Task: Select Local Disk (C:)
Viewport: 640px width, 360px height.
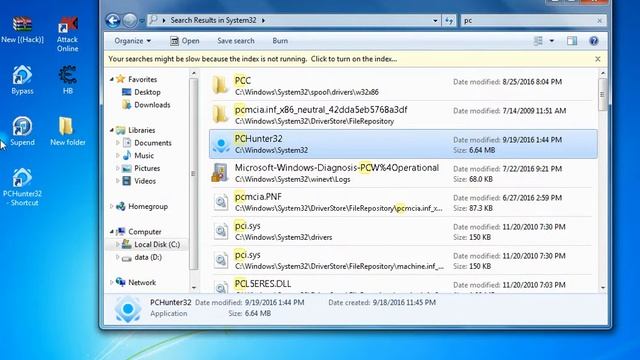Action: (x=157, y=244)
